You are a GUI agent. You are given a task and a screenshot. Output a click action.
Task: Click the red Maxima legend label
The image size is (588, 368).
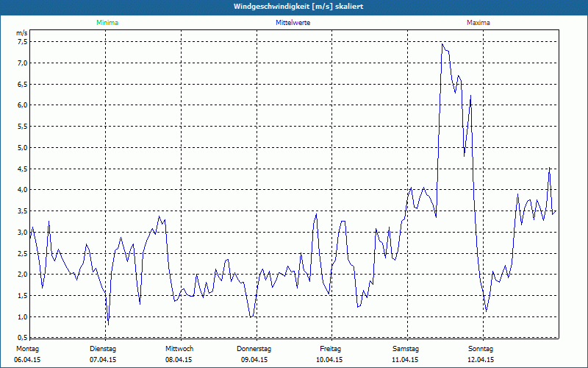pos(478,23)
